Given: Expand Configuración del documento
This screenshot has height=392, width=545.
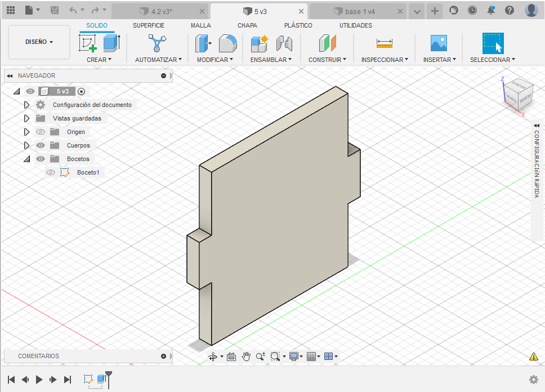Looking at the screenshot, I should click(x=27, y=105).
